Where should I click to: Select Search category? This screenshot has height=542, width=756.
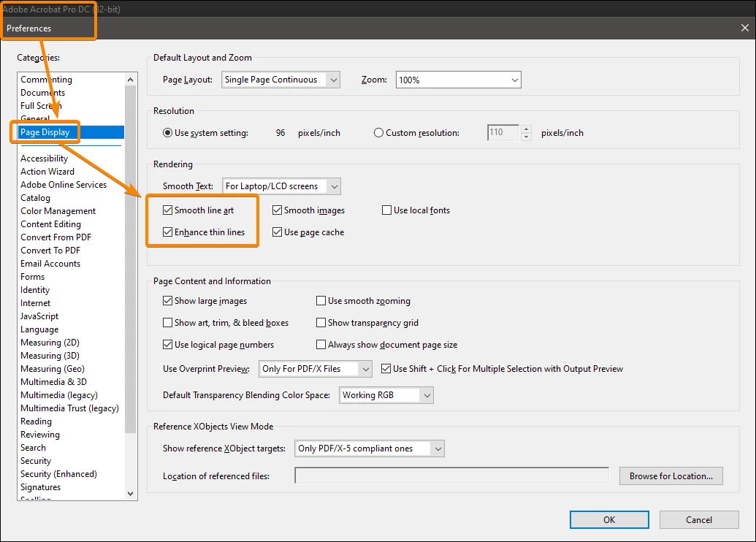click(x=33, y=448)
